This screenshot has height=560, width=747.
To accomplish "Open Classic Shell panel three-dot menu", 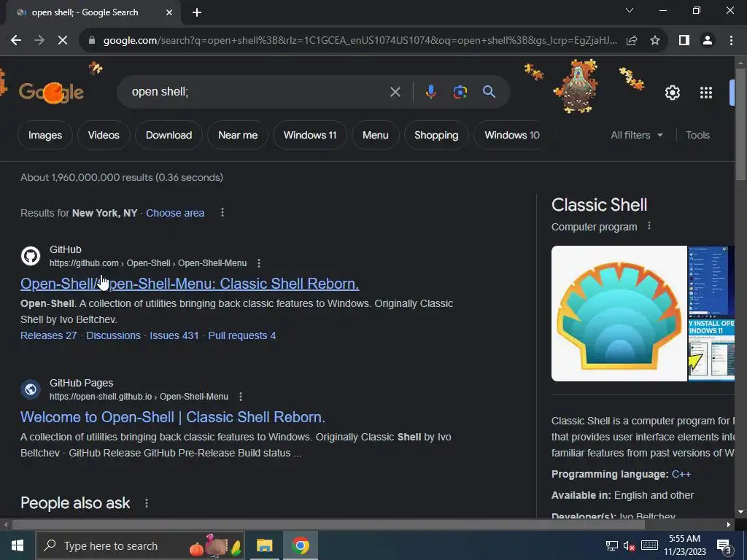I will pyautogui.click(x=649, y=226).
